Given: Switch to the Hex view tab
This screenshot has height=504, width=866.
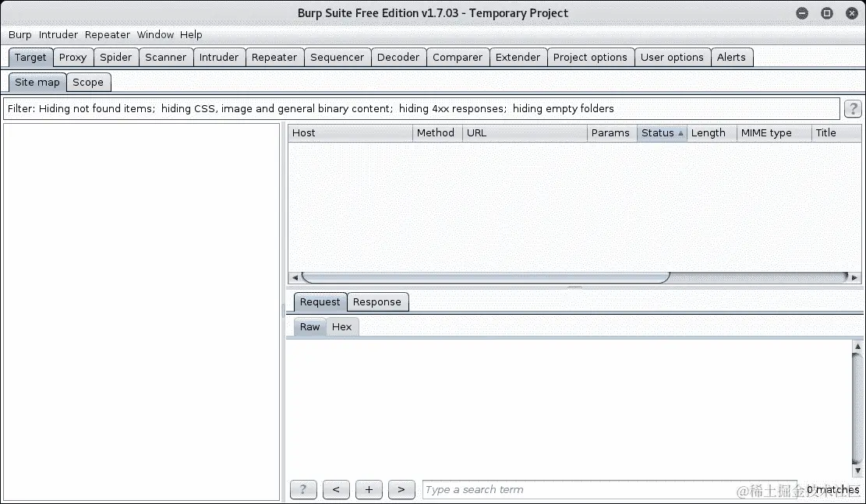Looking at the screenshot, I should click(342, 327).
